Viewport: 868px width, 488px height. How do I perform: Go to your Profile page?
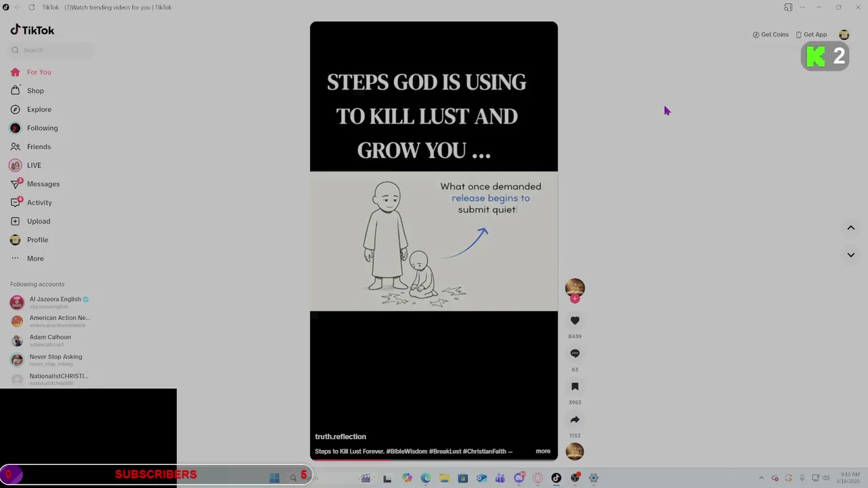click(x=29, y=240)
